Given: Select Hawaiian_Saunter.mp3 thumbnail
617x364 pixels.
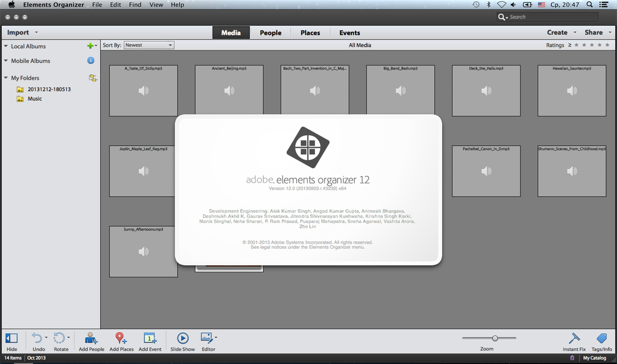Looking at the screenshot, I should point(572,91).
